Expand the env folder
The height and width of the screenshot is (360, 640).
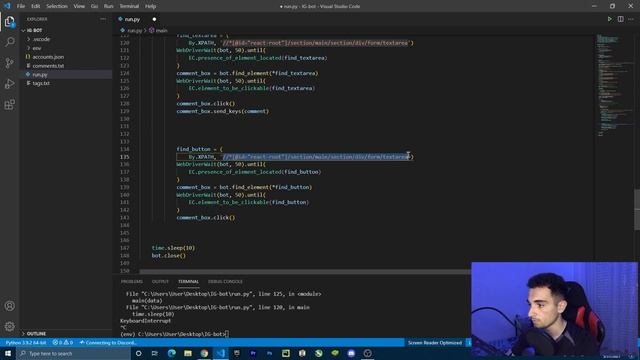tap(37, 48)
